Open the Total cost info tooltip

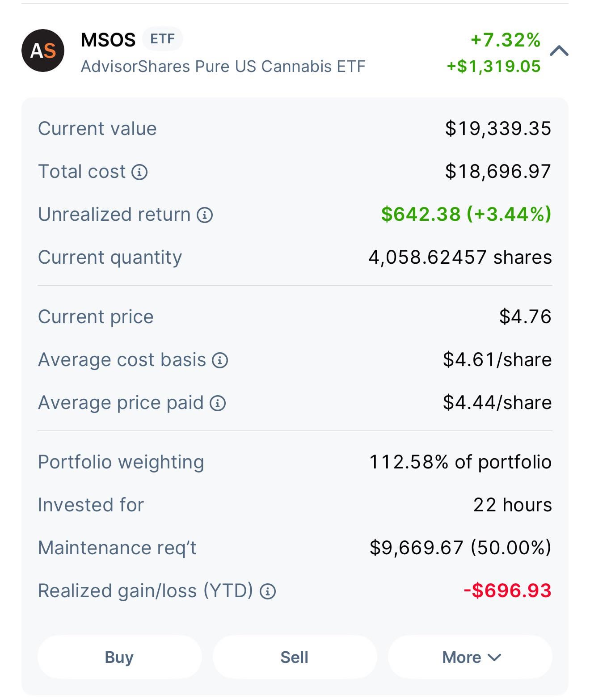click(x=139, y=172)
